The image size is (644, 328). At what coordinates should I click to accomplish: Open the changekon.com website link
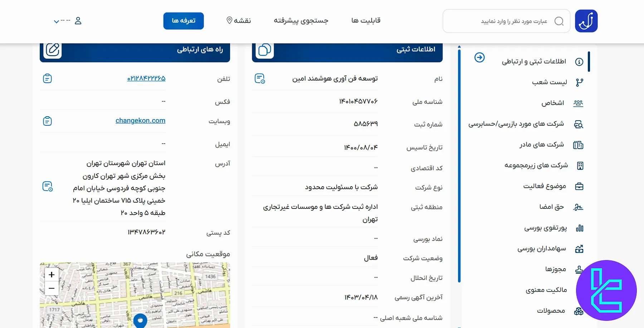coord(140,121)
